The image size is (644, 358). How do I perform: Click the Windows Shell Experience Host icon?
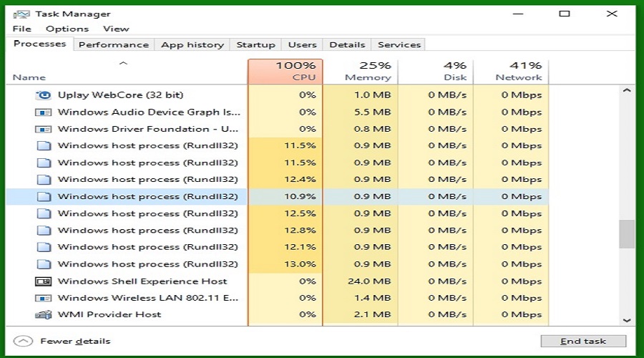(43, 281)
